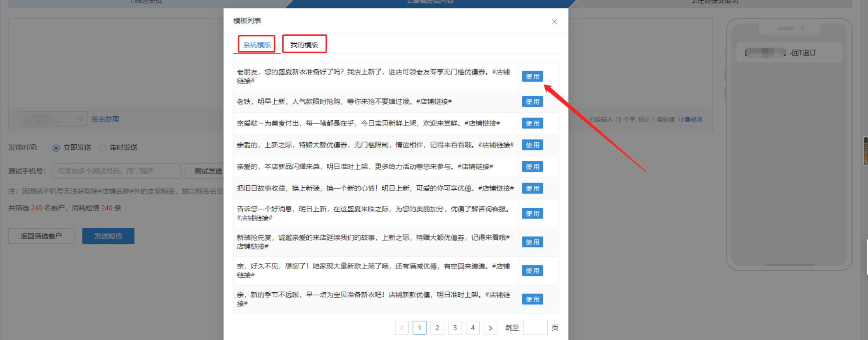Use the template starting with 老朋友
Screen dimensions: 868x340
[532, 77]
